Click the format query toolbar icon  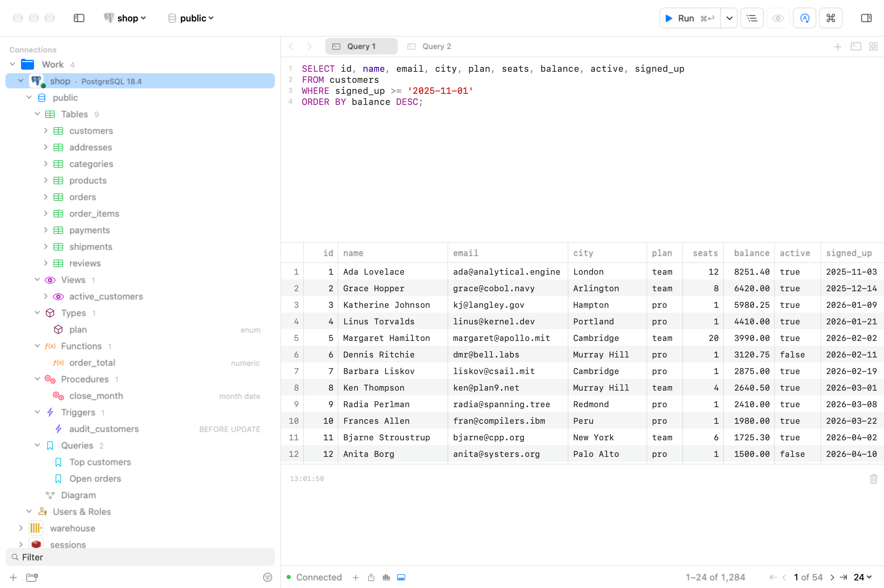(752, 18)
